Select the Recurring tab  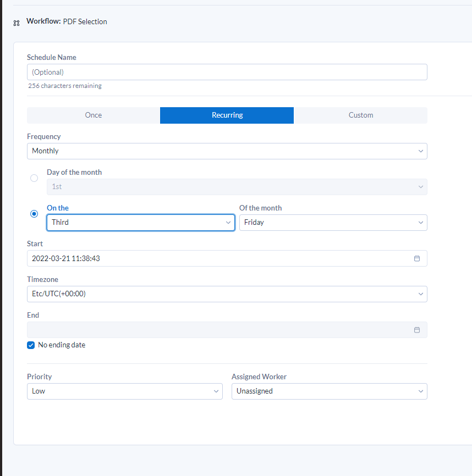(227, 115)
